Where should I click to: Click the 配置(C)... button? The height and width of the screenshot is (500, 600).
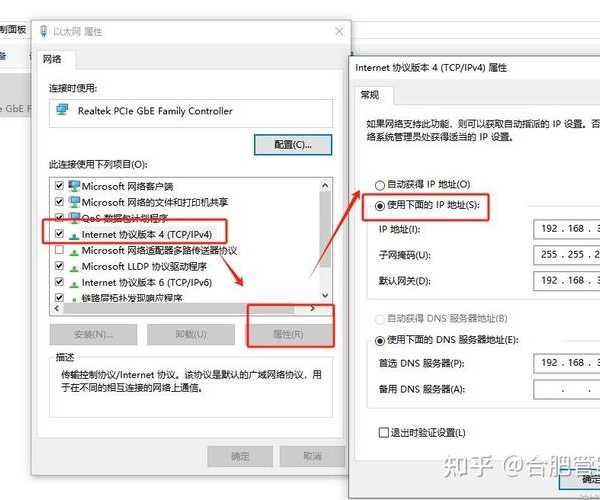point(293,145)
